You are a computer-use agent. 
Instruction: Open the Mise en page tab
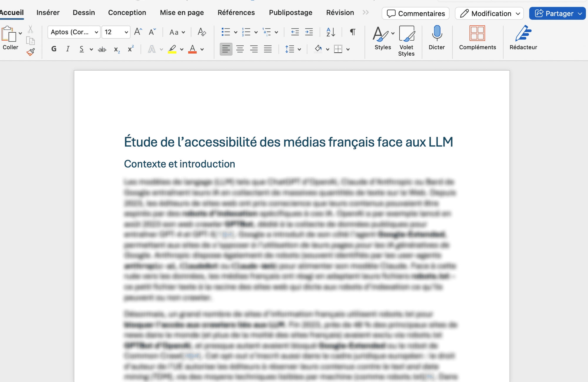point(182,13)
